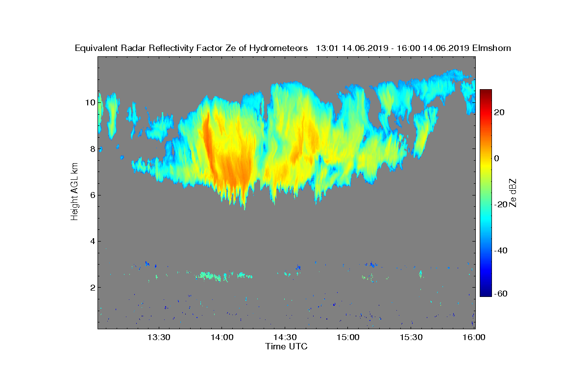Click the 13:30 time tick label
Screen dimensions: 588x392
click(158, 337)
